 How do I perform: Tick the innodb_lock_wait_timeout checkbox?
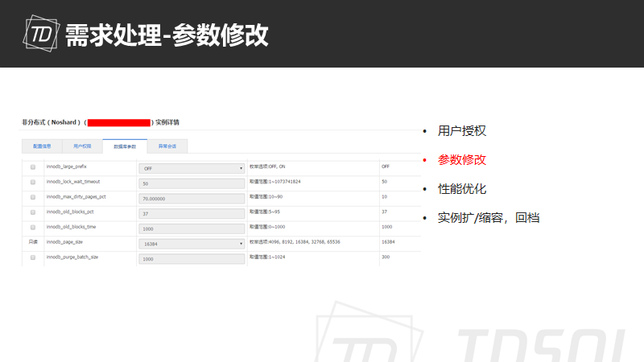click(x=33, y=183)
